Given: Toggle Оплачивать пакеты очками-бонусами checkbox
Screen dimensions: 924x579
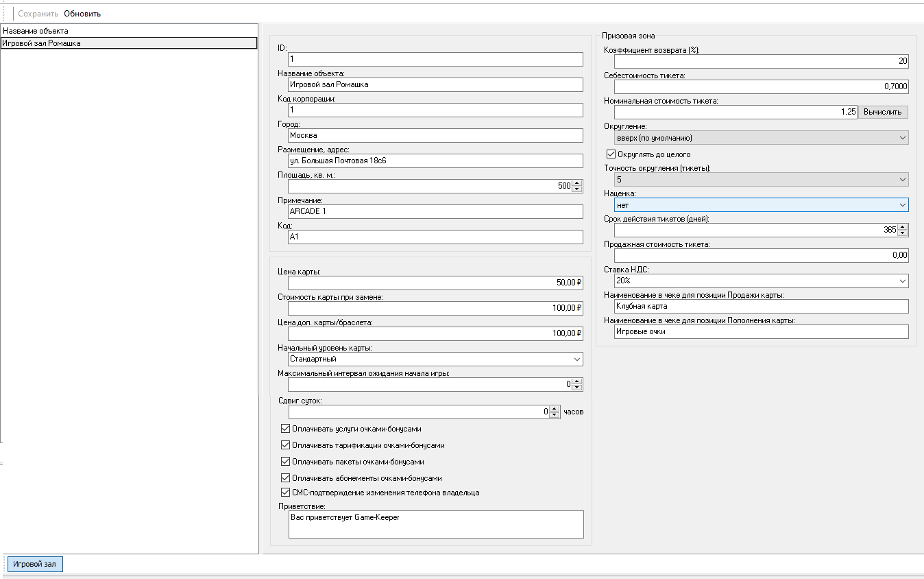Looking at the screenshot, I should pos(286,462).
